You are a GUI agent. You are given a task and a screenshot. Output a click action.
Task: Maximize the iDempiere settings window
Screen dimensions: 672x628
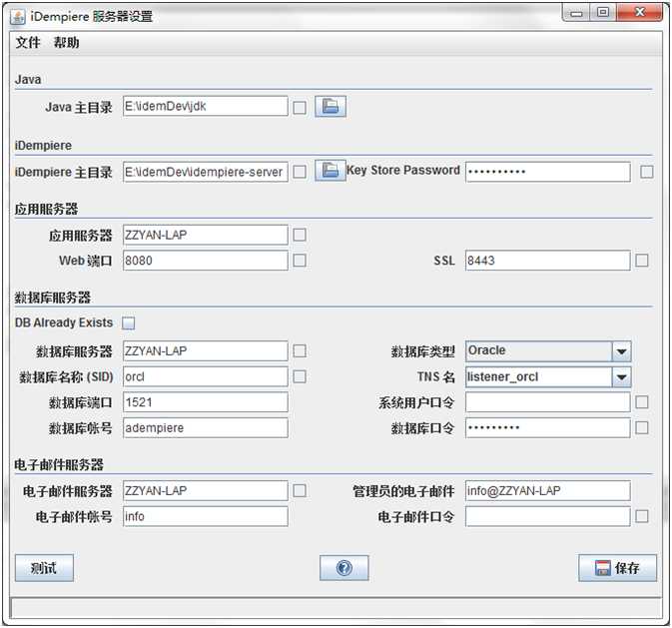coord(603,13)
